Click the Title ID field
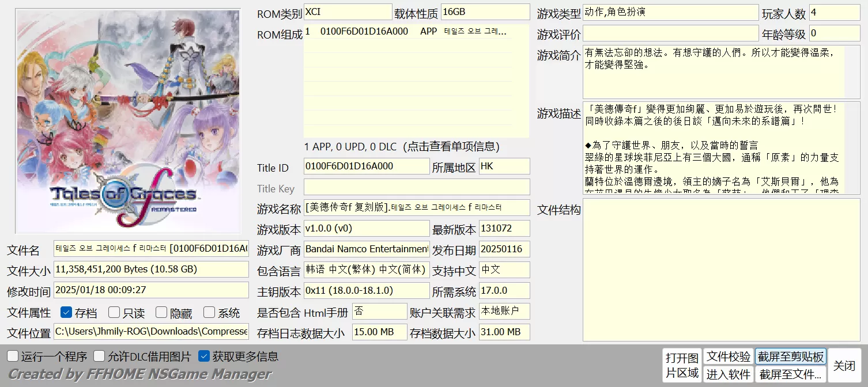868x387 pixels. click(x=367, y=166)
